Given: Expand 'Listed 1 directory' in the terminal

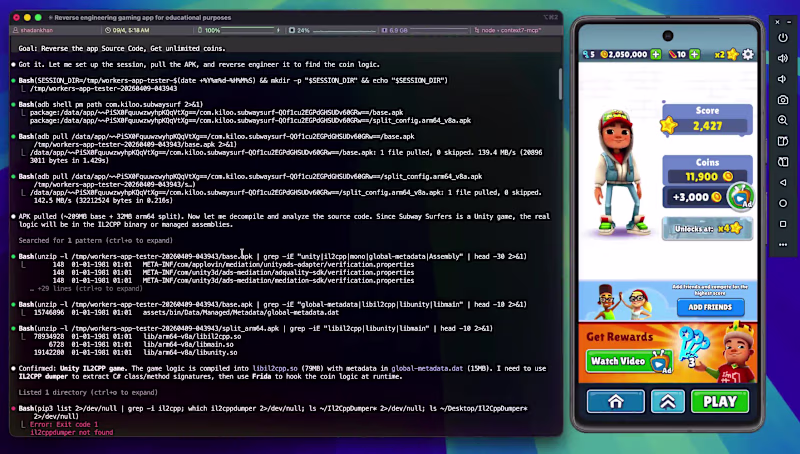Looking at the screenshot, I should coord(88,392).
